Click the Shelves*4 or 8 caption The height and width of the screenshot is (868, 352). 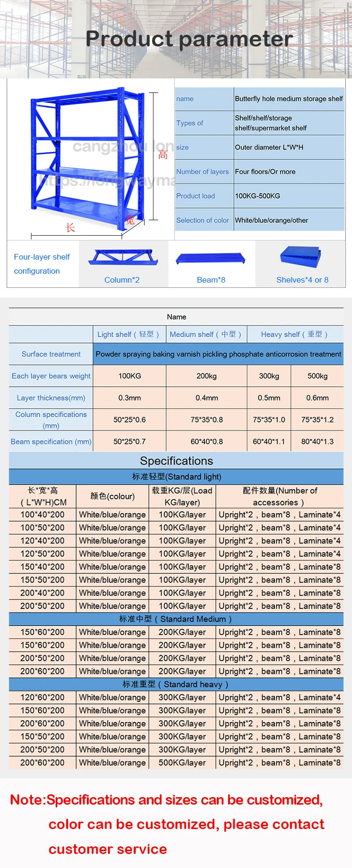point(302,280)
